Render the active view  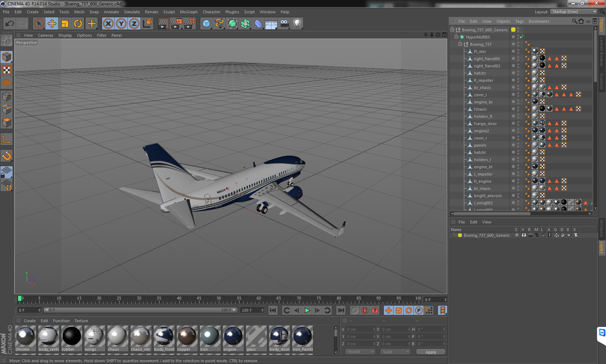[x=163, y=24]
